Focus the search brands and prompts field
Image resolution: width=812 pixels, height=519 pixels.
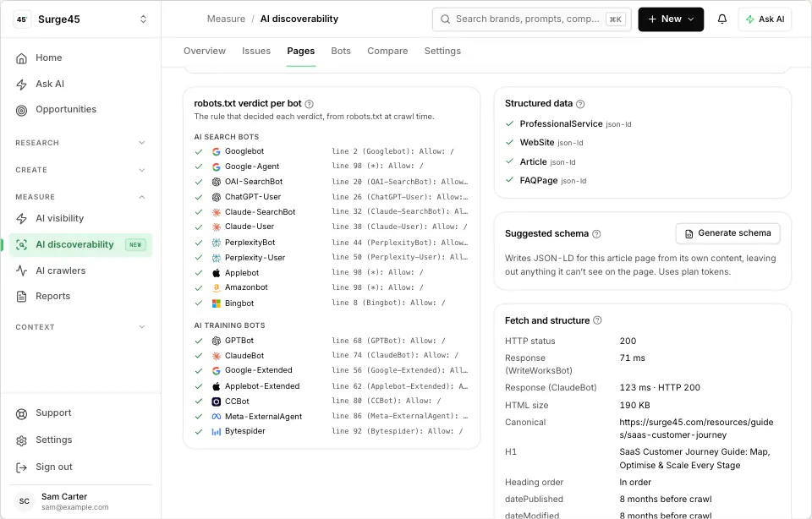click(531, 19)
